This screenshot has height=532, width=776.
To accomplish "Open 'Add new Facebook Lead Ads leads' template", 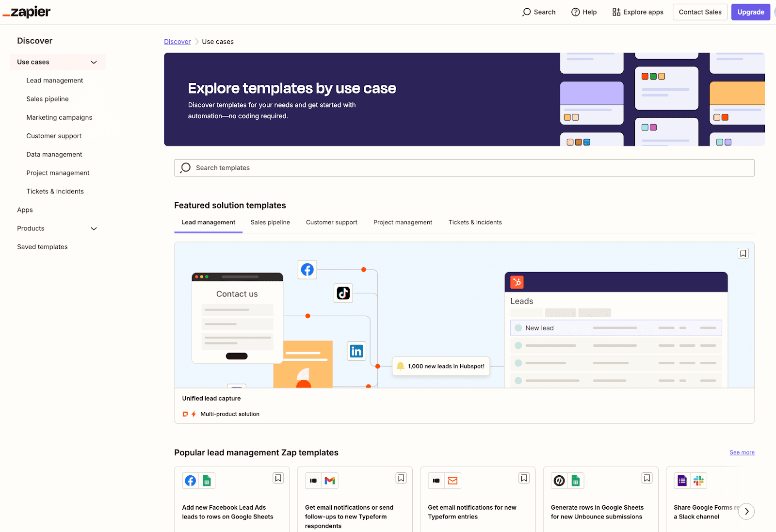I will tap(227, 512).
